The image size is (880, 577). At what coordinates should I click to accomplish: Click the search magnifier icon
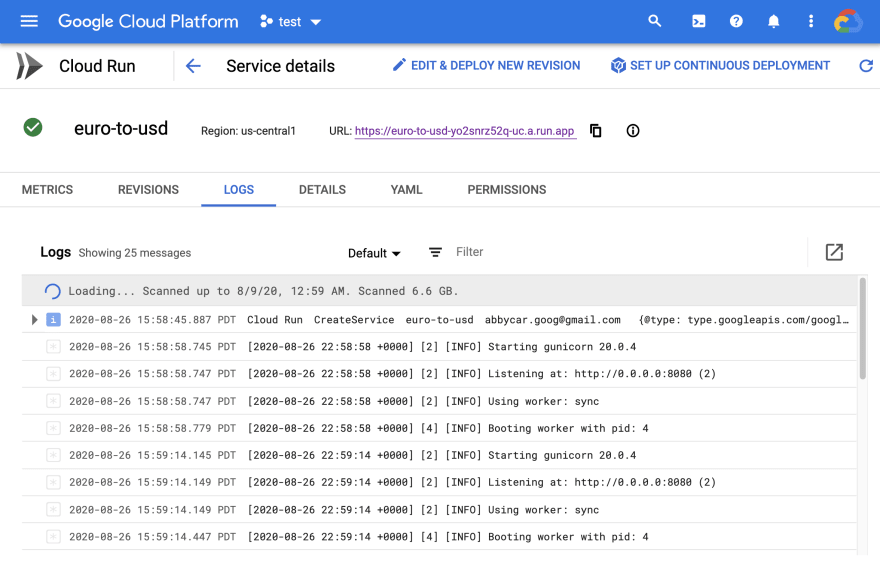(x=654, y=21)
